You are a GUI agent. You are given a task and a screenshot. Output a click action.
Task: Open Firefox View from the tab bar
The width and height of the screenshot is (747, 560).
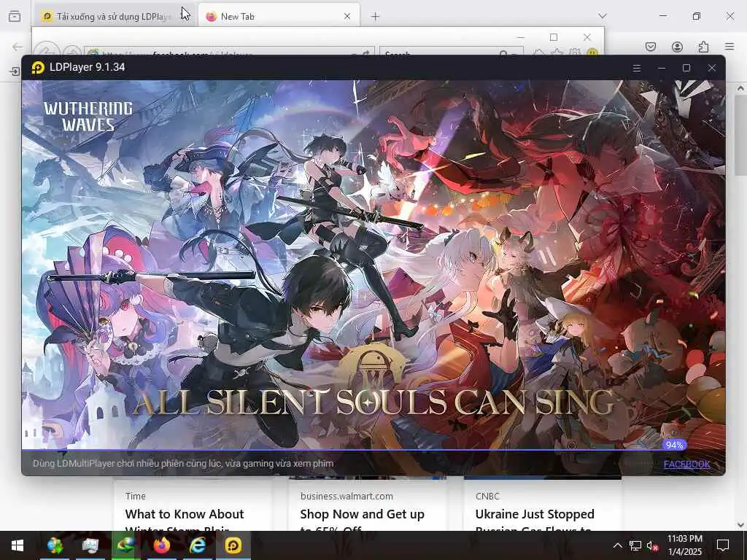(15, 17)
